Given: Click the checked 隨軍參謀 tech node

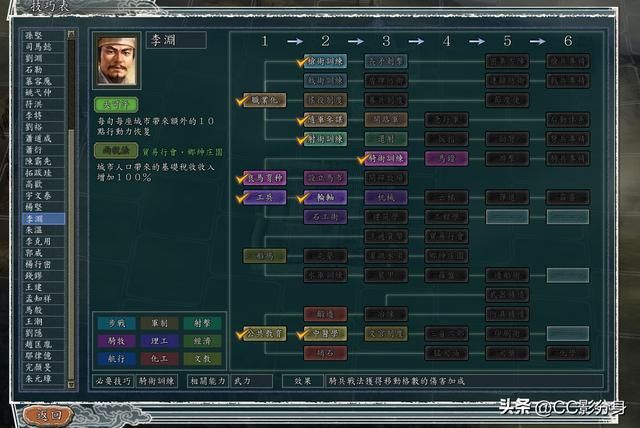Looking at the screenshot, I should coord(325,120).
